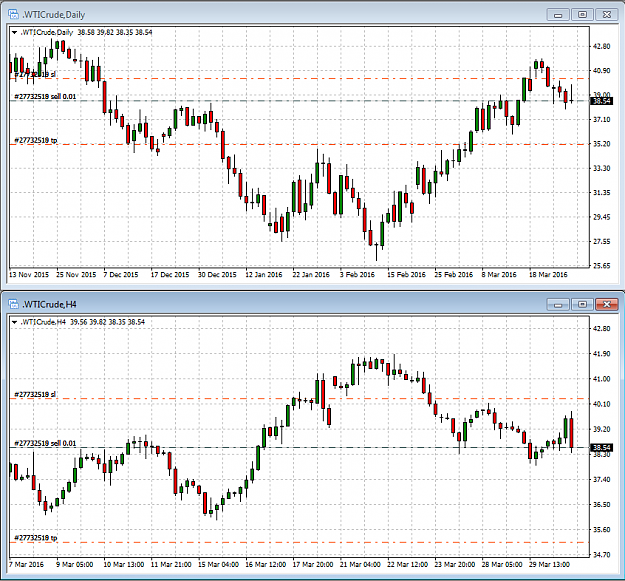Minimize the .WTICrude,Daily chart window
This screenshot has width=625, height=581.
[558, 15]
